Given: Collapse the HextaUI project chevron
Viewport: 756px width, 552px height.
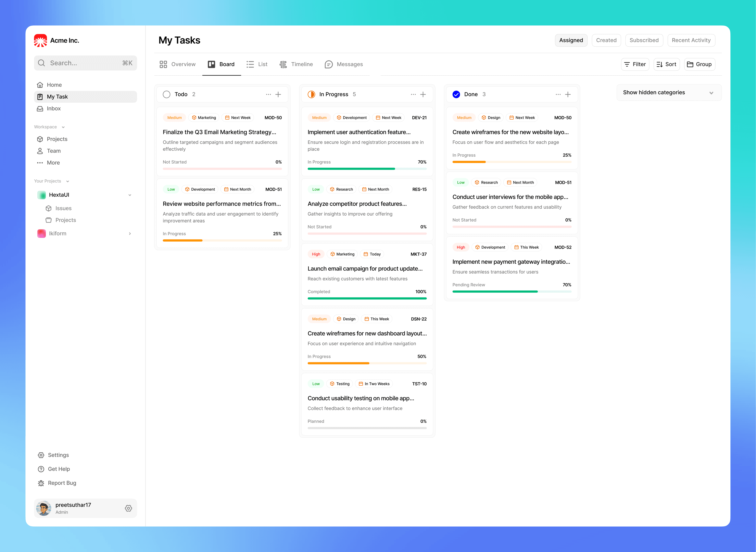Looking at the screenshot, I should (130, 195).
